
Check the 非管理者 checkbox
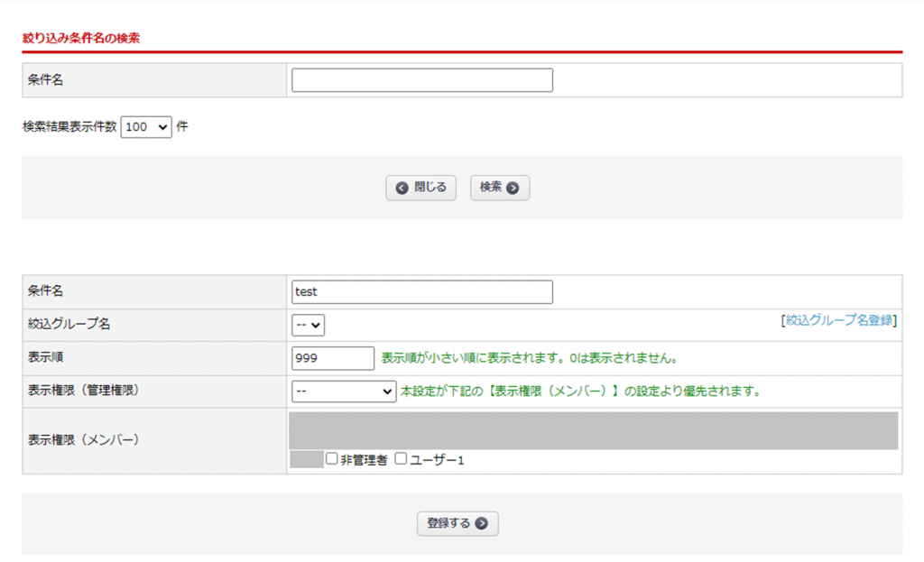[332, 458]
